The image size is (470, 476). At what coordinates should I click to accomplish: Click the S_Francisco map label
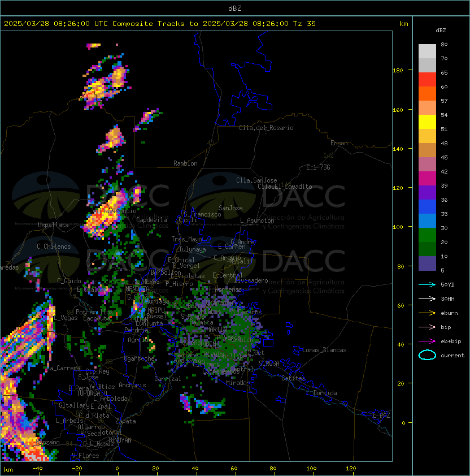pyautogui.click(x=202, y=214)
